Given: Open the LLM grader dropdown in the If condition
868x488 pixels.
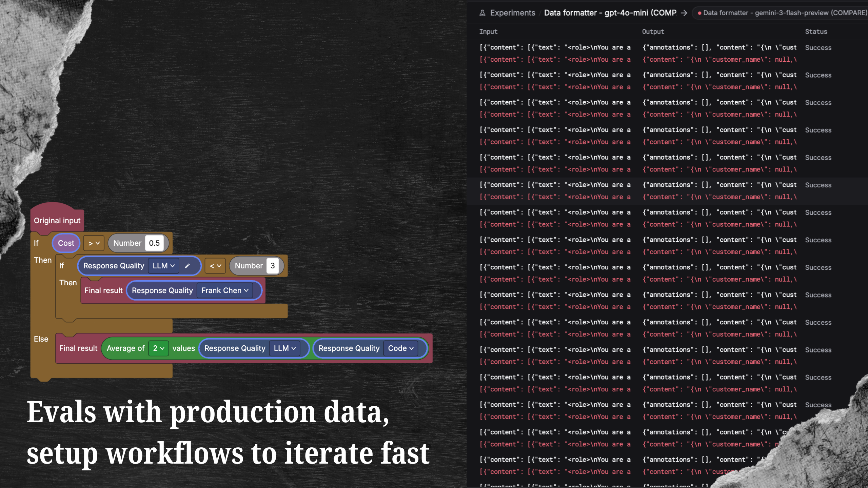Looking at the screenshot, I should (163, 266).
